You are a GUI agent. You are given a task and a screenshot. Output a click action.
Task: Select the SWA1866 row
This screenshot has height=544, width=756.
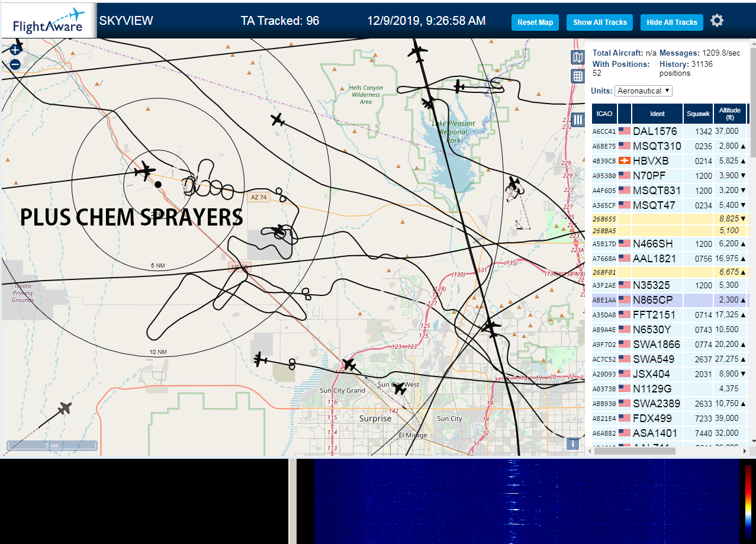point(670,344)
